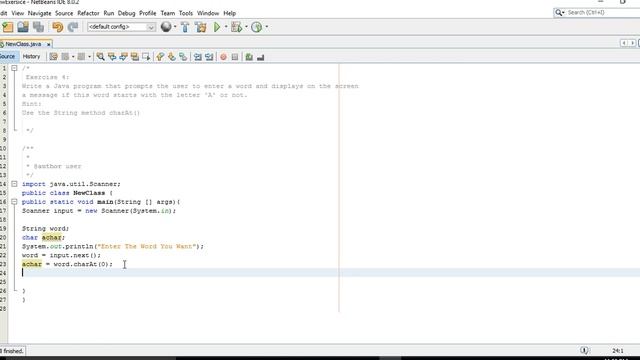640x360 pixels.
Task: Open the Debug menu
Action: click(x=127, y=13)
